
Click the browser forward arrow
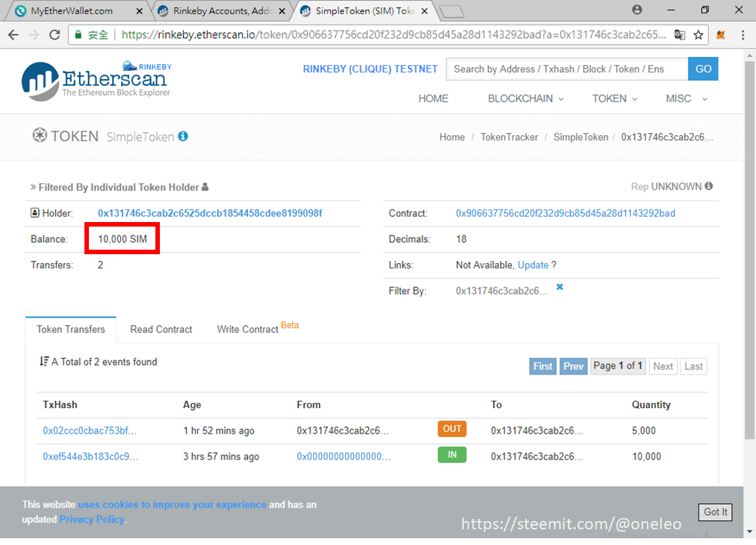tap(34, 34)
